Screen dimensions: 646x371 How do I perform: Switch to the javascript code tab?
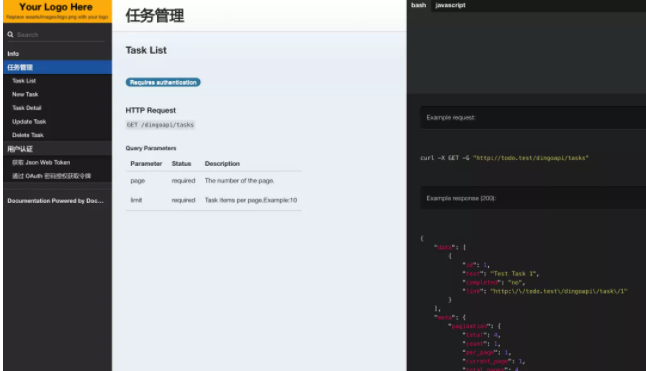450,5
